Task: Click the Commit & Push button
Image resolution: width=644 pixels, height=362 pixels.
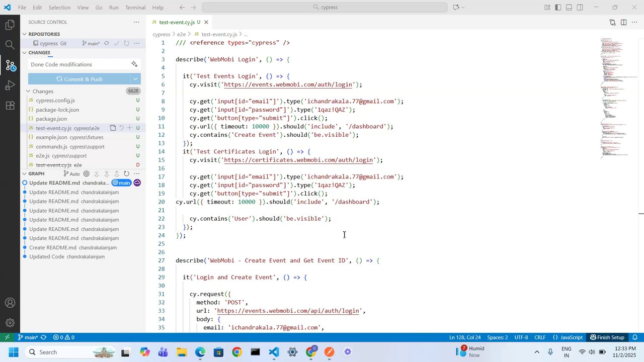Action: point(79,79)
